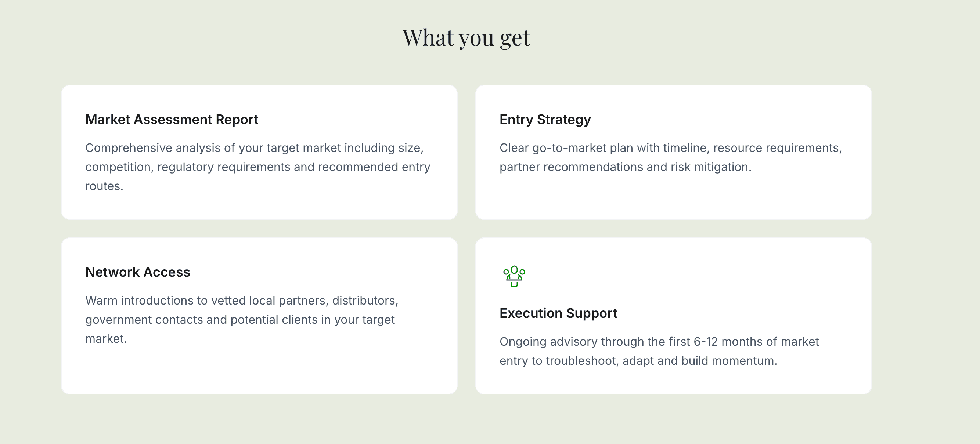
Task: Click the word "market." ending Network Access text
Action: (106, 339)
